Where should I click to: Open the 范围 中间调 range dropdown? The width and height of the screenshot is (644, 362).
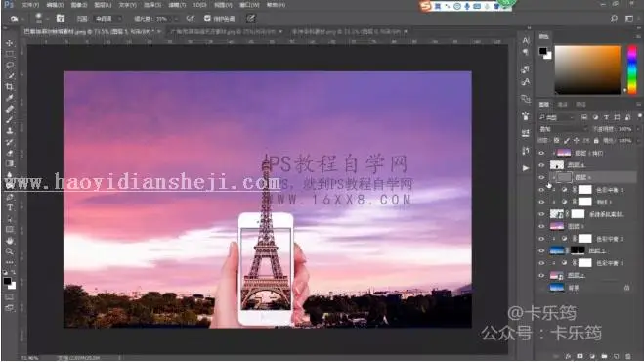(x=107, y=19)
